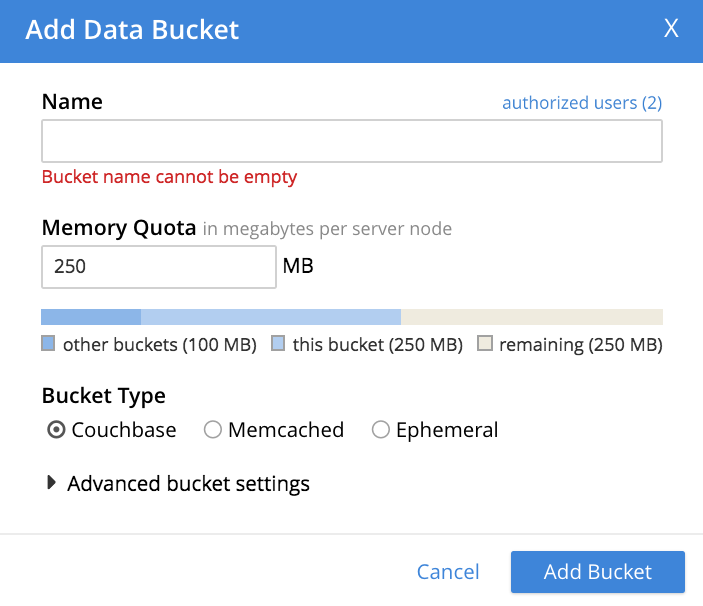
Task: Open the authorized users (2) link
Action: 581,103
